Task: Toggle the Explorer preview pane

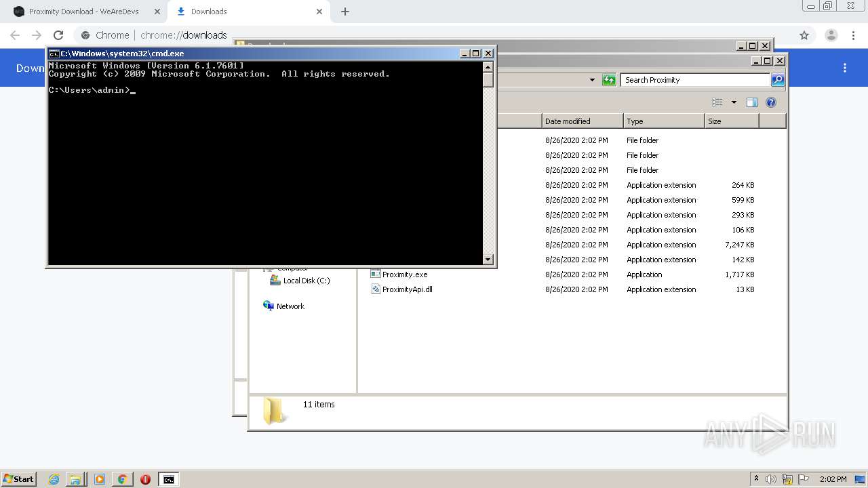Action: pos(751,102)
